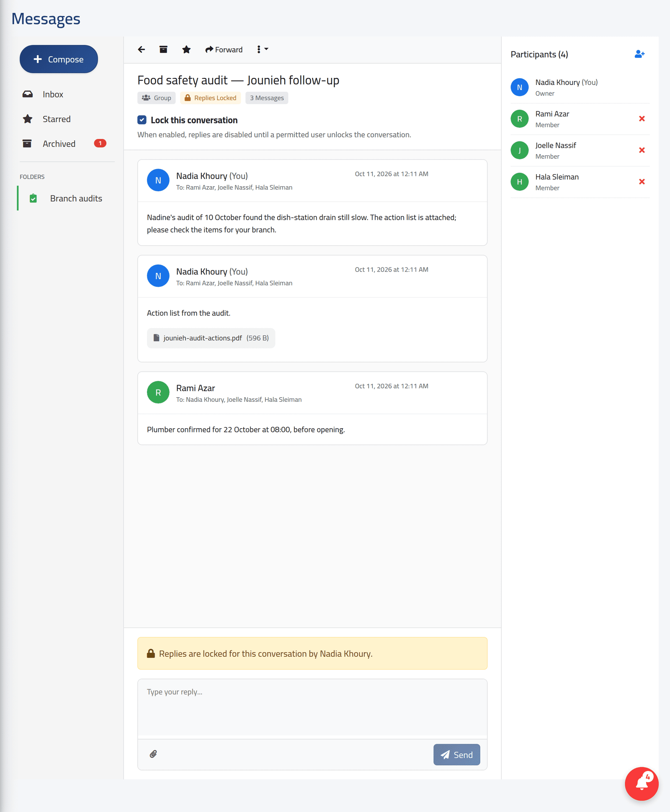Star the conversation in the toolbar
The image size is (670, 812).
186,49
